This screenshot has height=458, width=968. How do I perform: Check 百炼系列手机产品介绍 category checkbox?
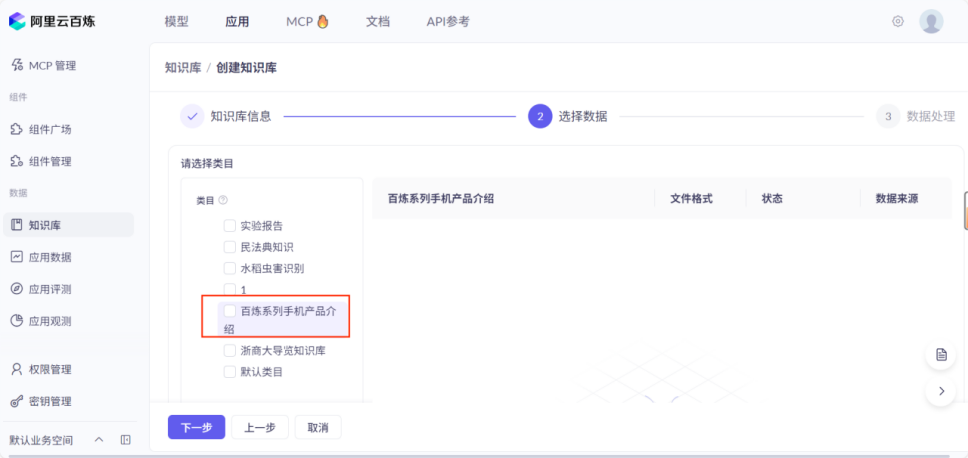pyautogui.click(x=230, y=310)
